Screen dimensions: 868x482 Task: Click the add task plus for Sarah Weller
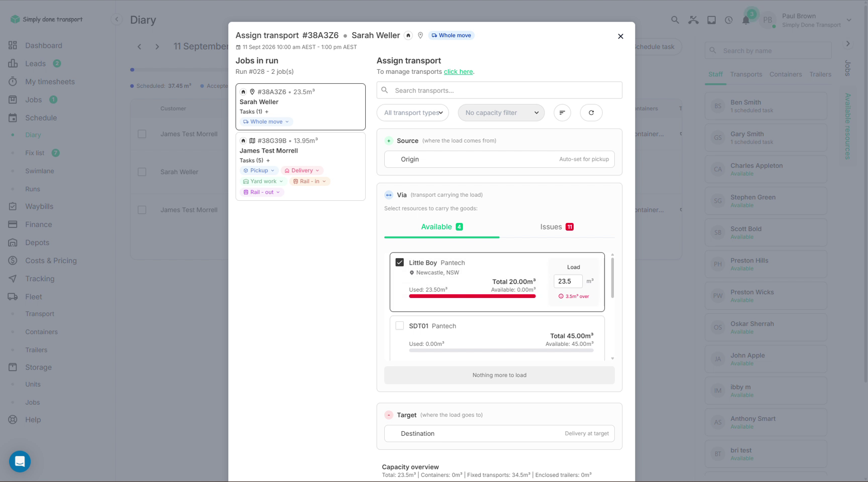coord(267,111)
